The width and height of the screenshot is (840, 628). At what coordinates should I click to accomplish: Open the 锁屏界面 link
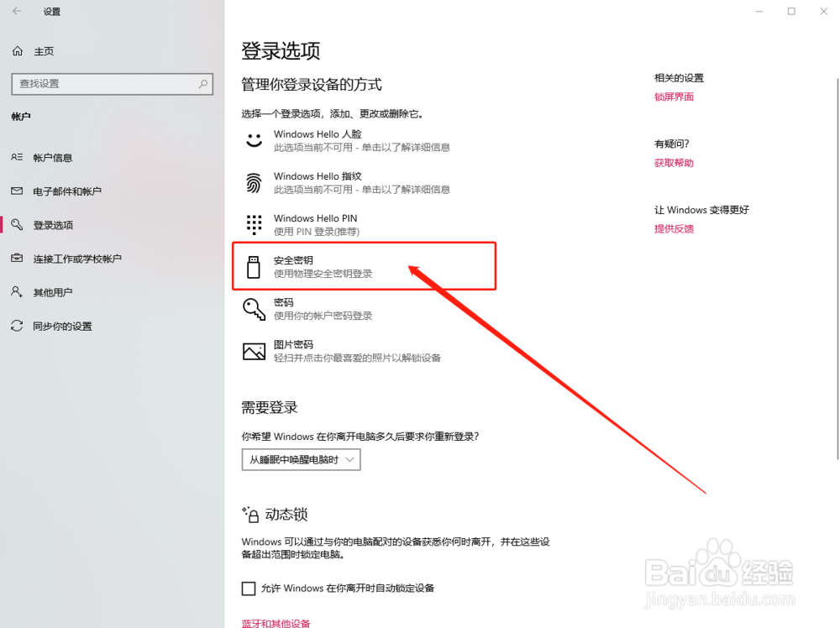(674, 97)
